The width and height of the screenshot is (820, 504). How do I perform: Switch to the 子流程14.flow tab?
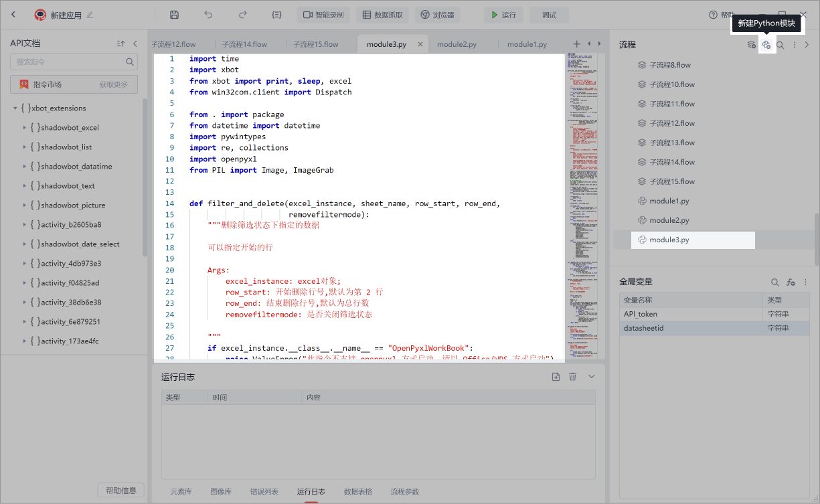click(x=244, y=44)
